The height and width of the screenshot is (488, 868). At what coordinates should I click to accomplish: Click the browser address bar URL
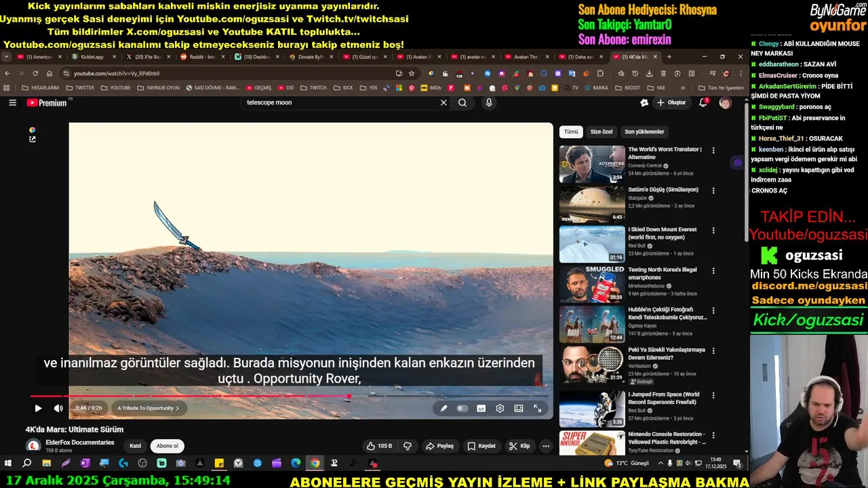coord(117,73)
